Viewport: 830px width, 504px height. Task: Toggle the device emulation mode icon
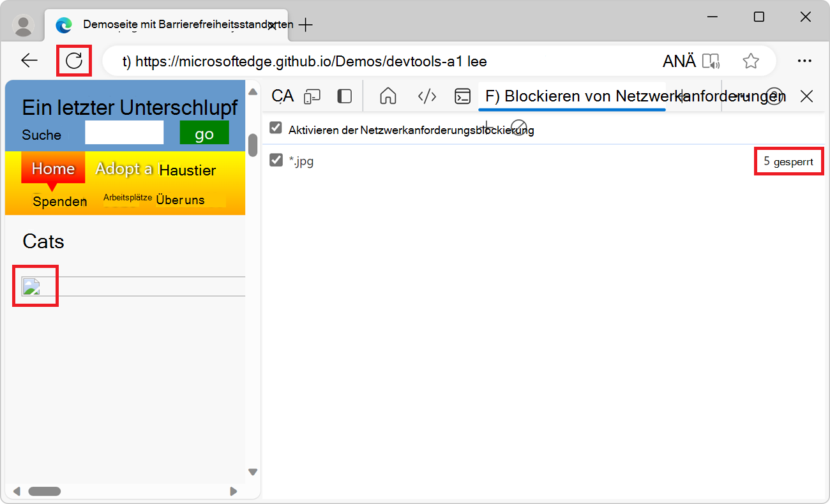[312, 96]
